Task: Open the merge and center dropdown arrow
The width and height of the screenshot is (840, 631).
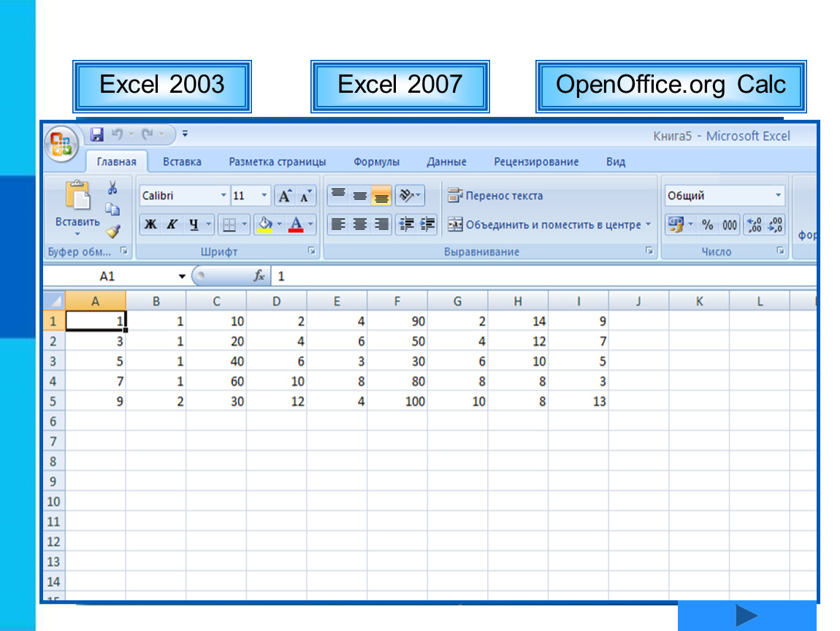Action: 648,224
